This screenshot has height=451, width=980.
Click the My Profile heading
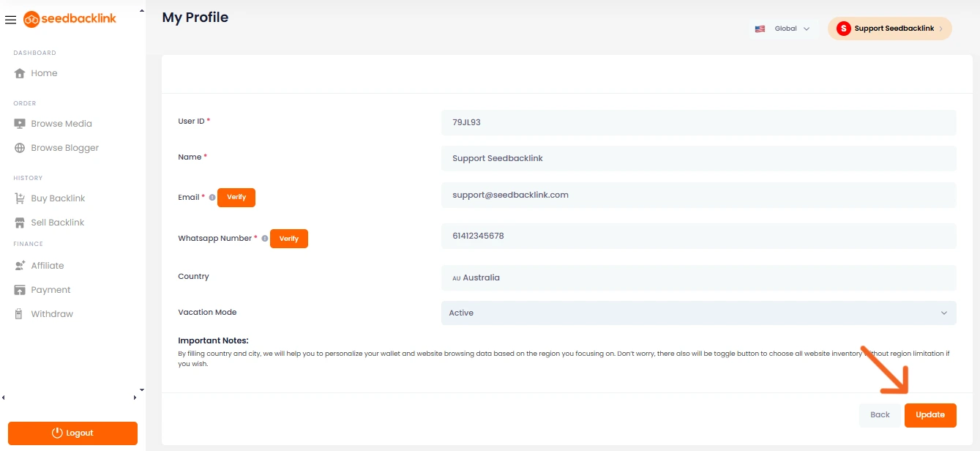tap(195, 18)
